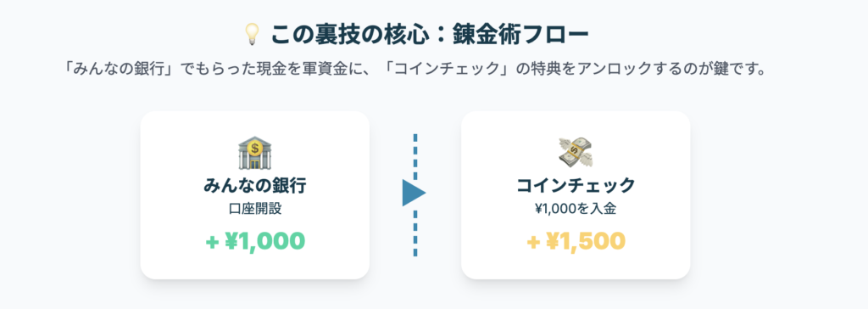
Task: Click the dashed line below the arrow
Action: click(415, 233)
